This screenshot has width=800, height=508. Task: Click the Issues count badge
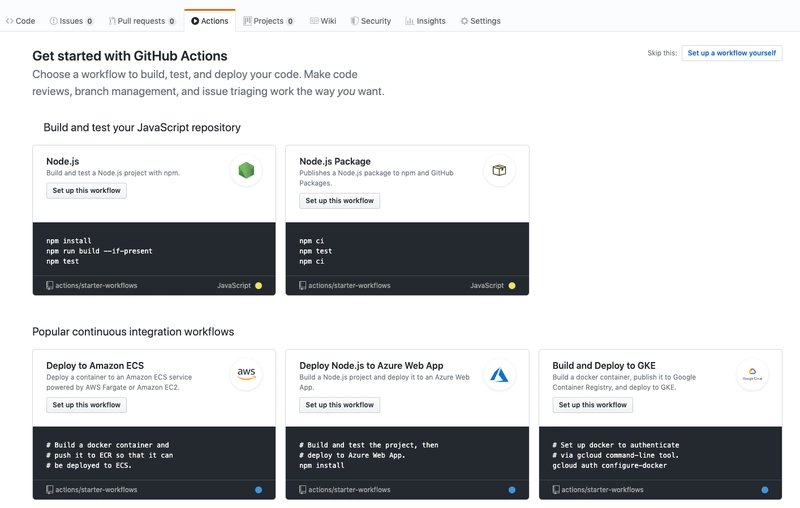(x=90, y=21)
